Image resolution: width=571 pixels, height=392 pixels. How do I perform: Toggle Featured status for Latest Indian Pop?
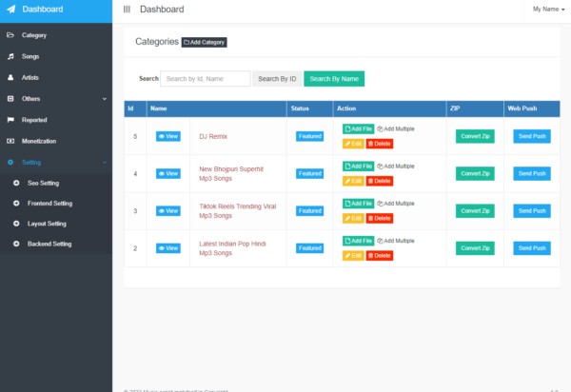pyautogui.click(x=310, y=248)
